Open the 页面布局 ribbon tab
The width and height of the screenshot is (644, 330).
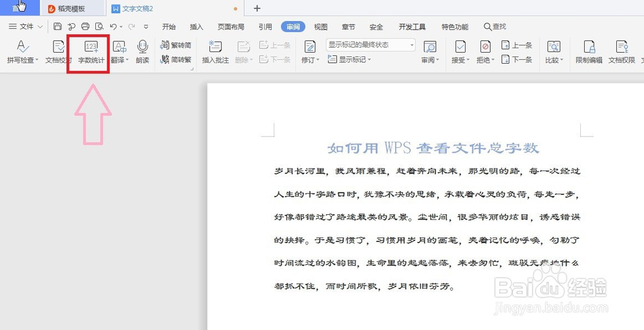(231, 26)
